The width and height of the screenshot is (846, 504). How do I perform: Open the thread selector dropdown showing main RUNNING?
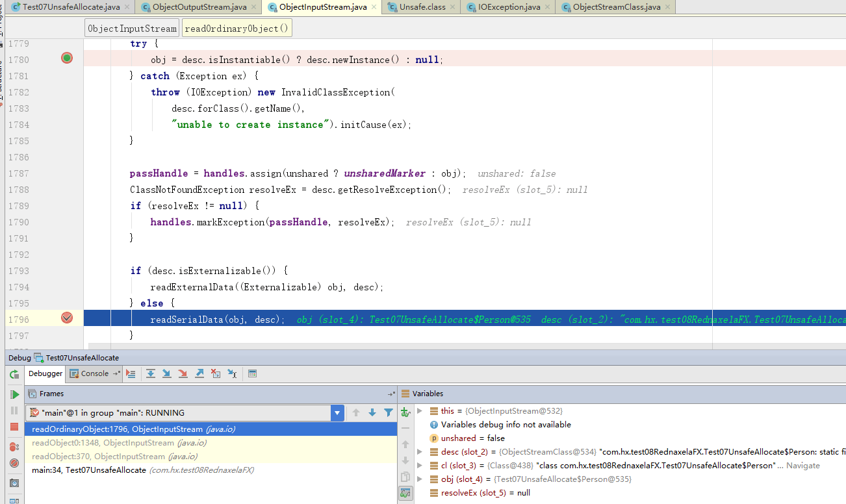click(337, 412)
